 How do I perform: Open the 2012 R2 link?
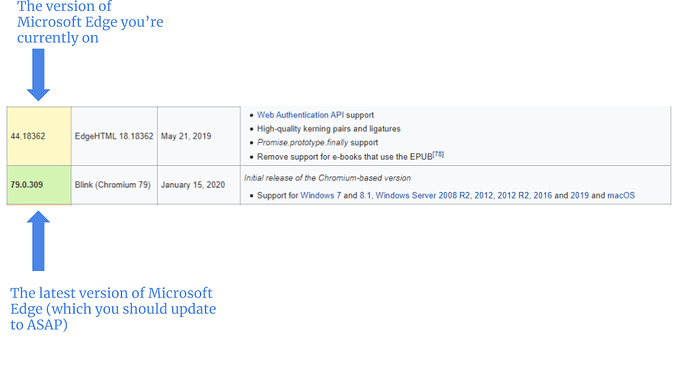[513, 195]
